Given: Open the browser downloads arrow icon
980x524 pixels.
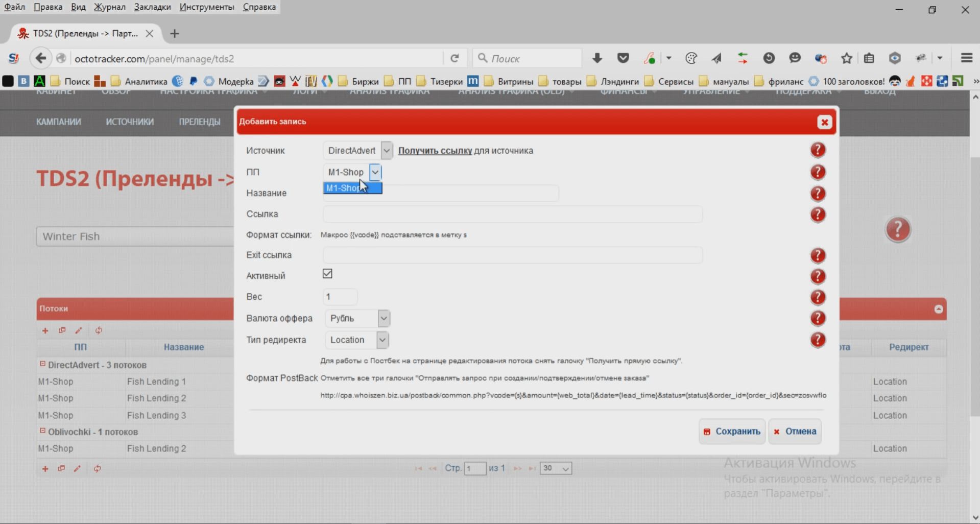Looking at the screenshot, I should [596, 58].
